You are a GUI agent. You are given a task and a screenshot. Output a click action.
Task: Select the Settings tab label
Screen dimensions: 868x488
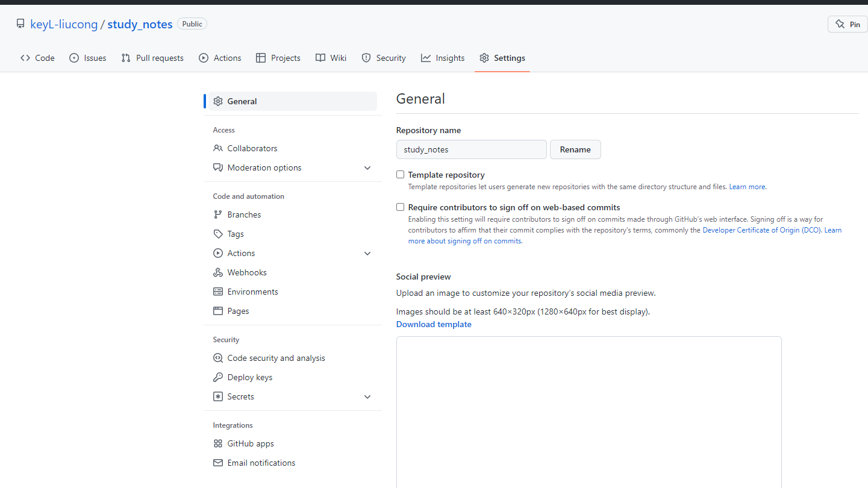pyautogui.click(x=510, y=58)
